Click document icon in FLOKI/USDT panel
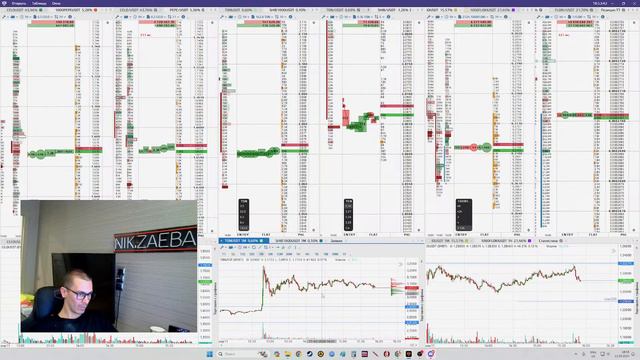This screenshot has height=360, width=640. coord(569,17)
